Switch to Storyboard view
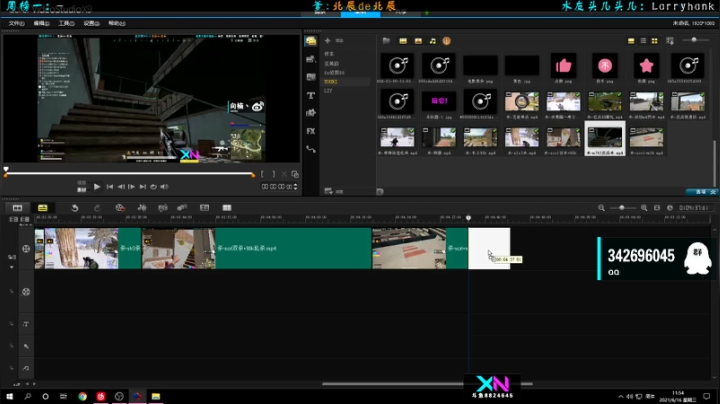 [x=17, y=208]
